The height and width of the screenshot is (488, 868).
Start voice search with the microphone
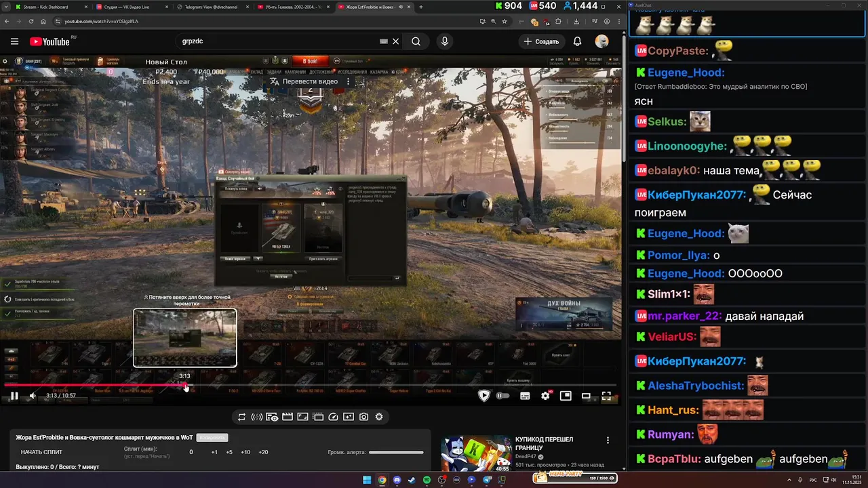click(x=445, y=41)
